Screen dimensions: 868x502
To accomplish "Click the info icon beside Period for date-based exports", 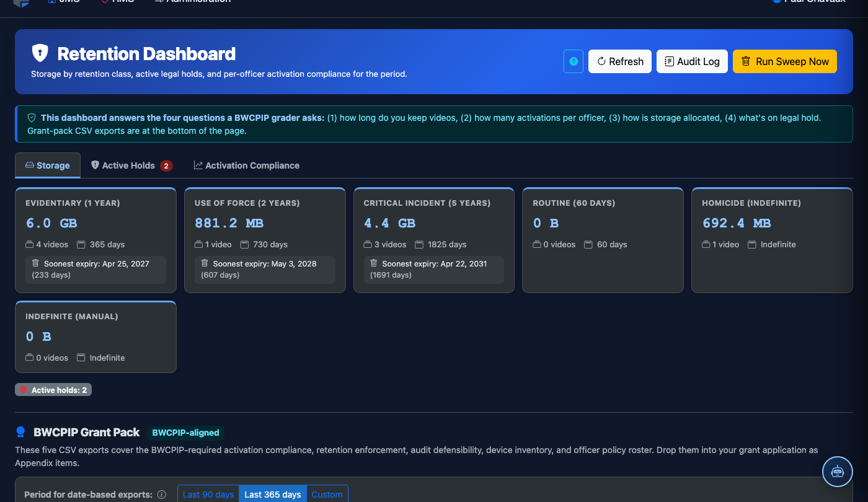I will (161, 495).
